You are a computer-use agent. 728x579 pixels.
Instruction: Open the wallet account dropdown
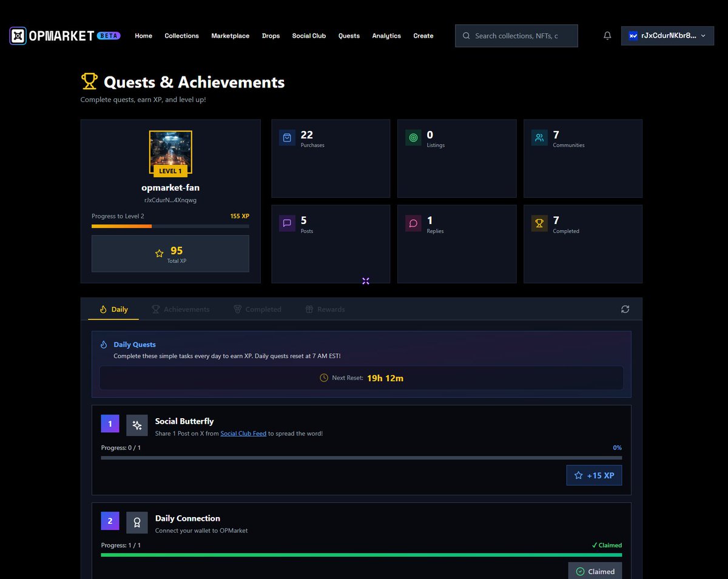pyautogui.click(x=669, y=36)
